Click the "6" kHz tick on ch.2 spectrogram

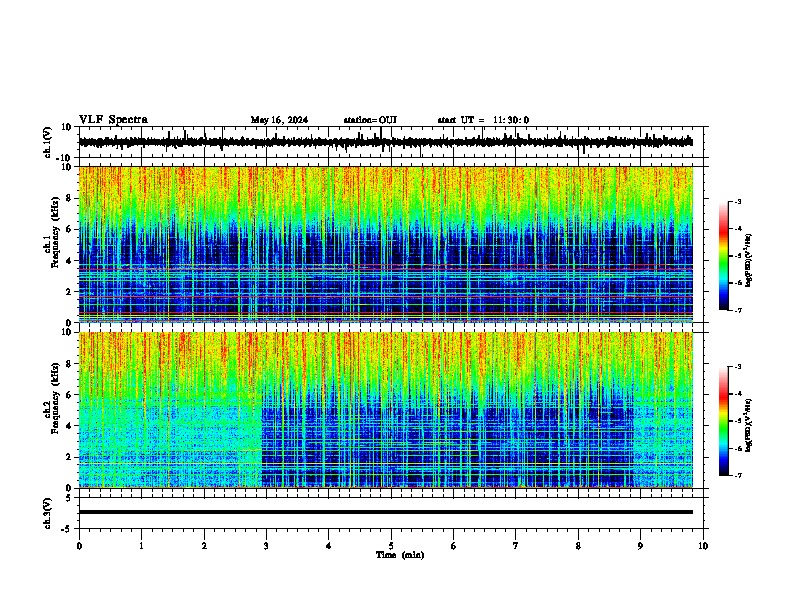point(69,395)
